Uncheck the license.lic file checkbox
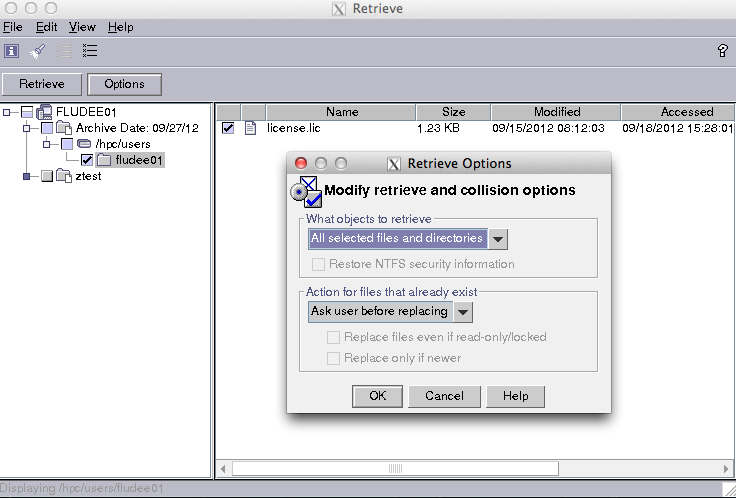 pos(228,128)
